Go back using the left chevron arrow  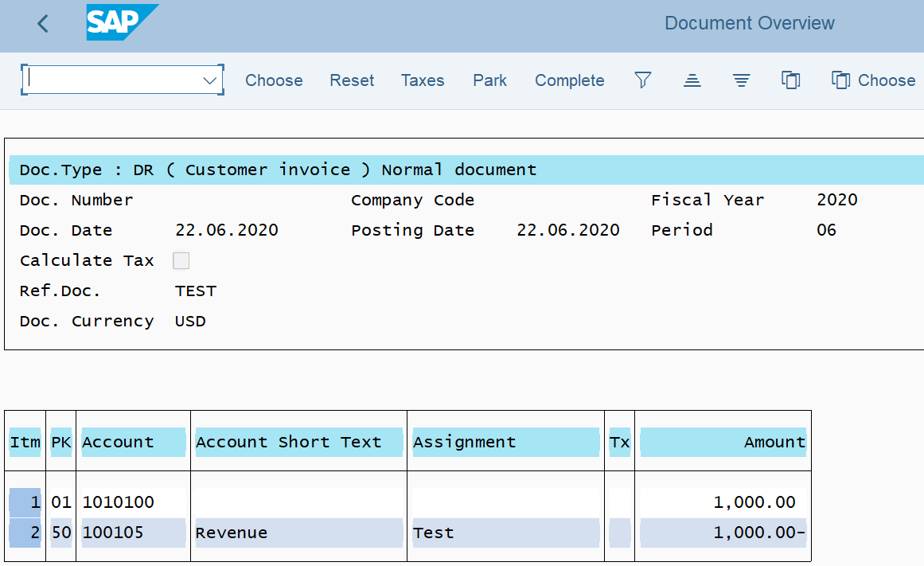(x=42, y=24)
